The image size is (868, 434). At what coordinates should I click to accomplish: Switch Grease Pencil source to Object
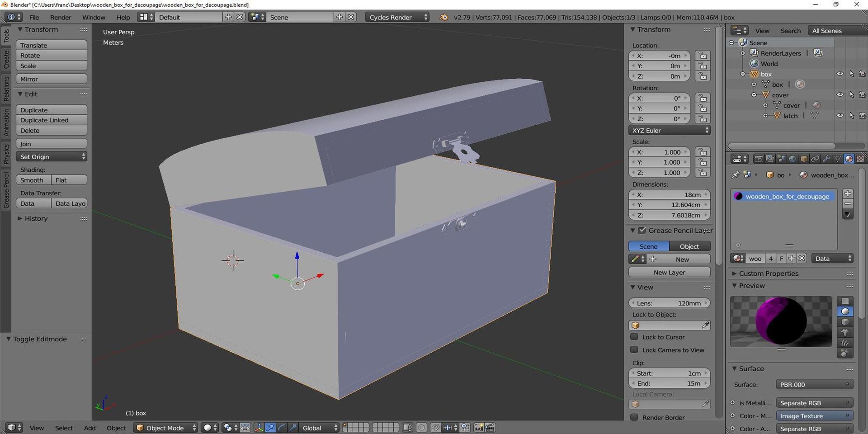point(689,246)
